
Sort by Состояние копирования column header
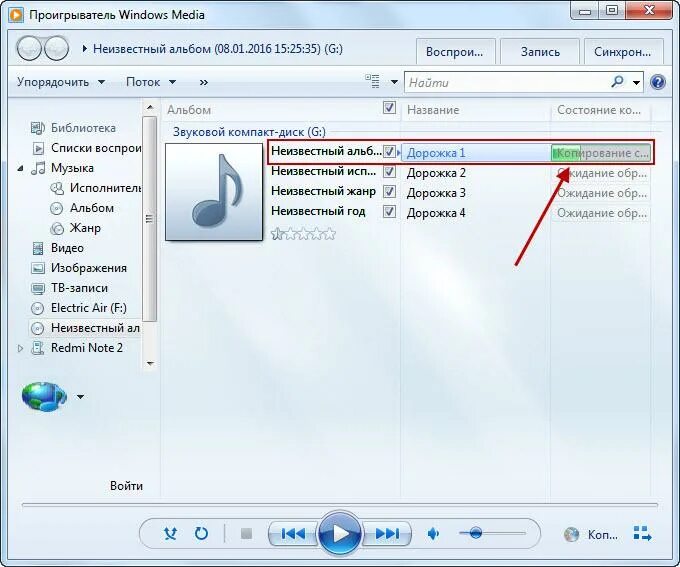(600, 110)
